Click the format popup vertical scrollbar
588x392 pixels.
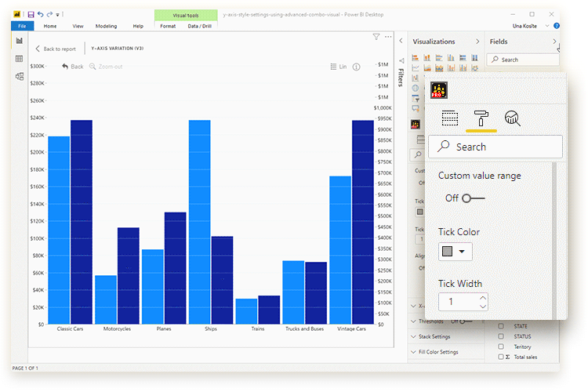click(x=554, y=241)
